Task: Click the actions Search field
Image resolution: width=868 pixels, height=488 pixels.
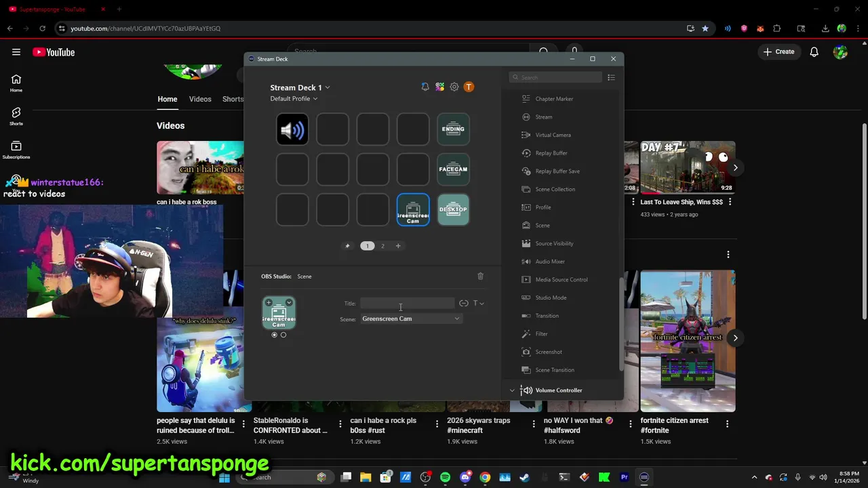Action: [555, 77]
